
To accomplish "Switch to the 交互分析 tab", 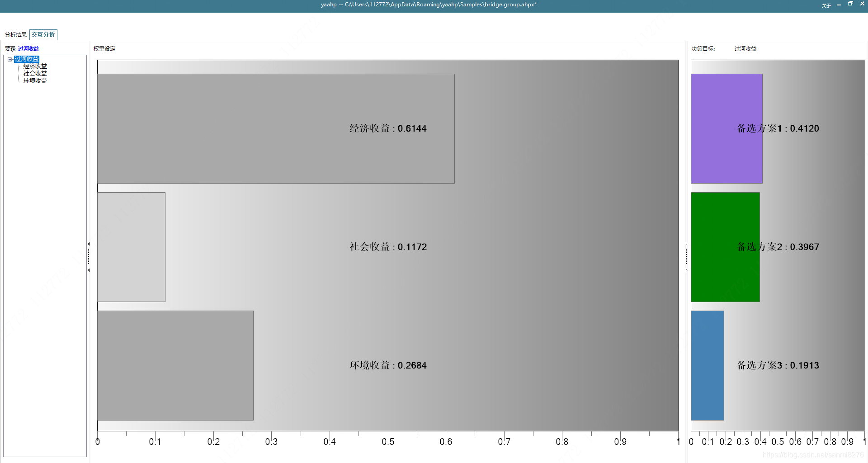I will coord(43,34).
